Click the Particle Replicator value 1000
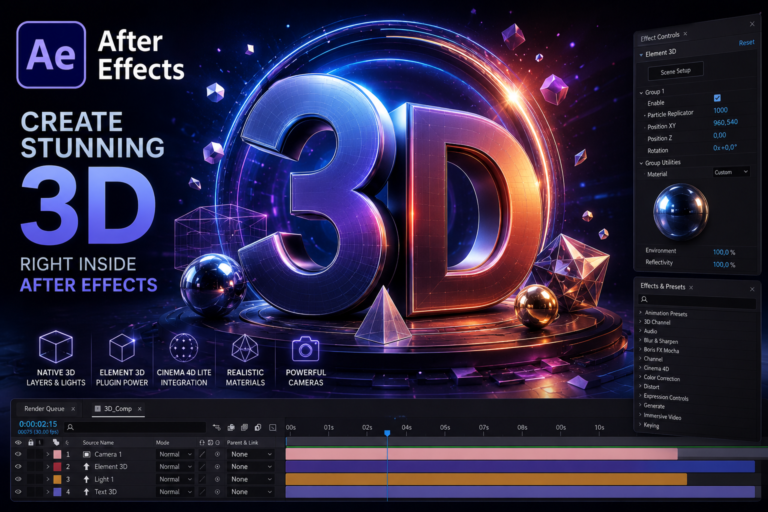Viewport: 768px width, 512px height. pos(720,110)
